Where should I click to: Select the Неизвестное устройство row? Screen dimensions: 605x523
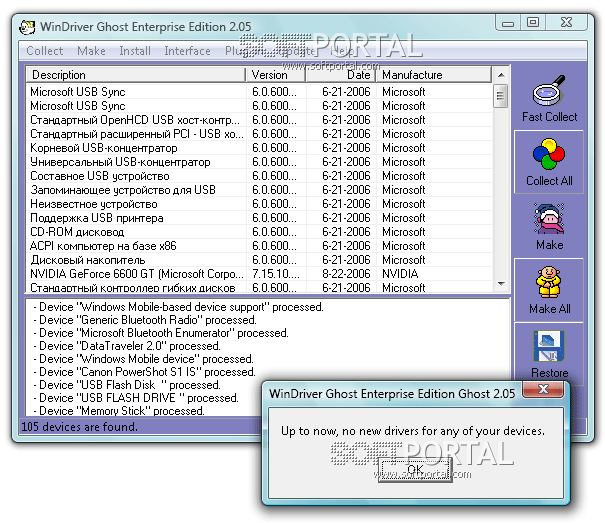coord(259,204)
